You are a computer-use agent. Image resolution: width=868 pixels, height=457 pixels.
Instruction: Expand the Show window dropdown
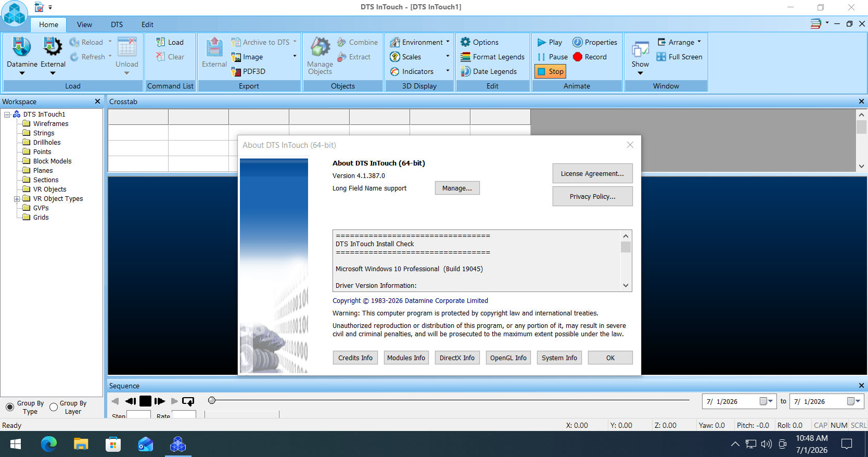[640, 73]
